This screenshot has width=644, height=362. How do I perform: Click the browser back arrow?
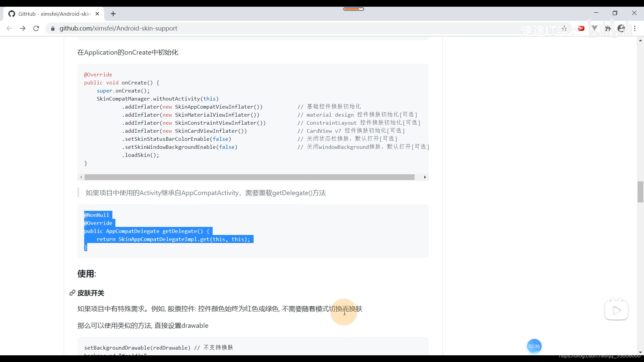tap(9, 28)
